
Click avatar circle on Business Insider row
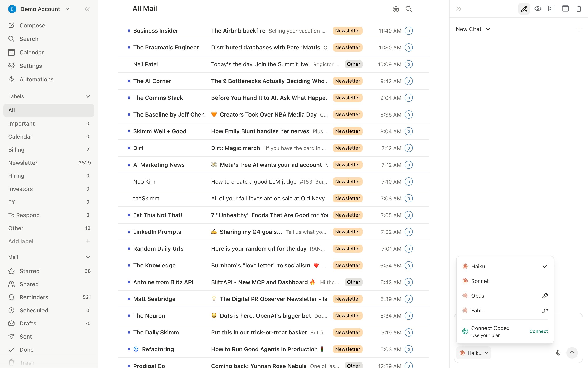click(x=409, y=31)
